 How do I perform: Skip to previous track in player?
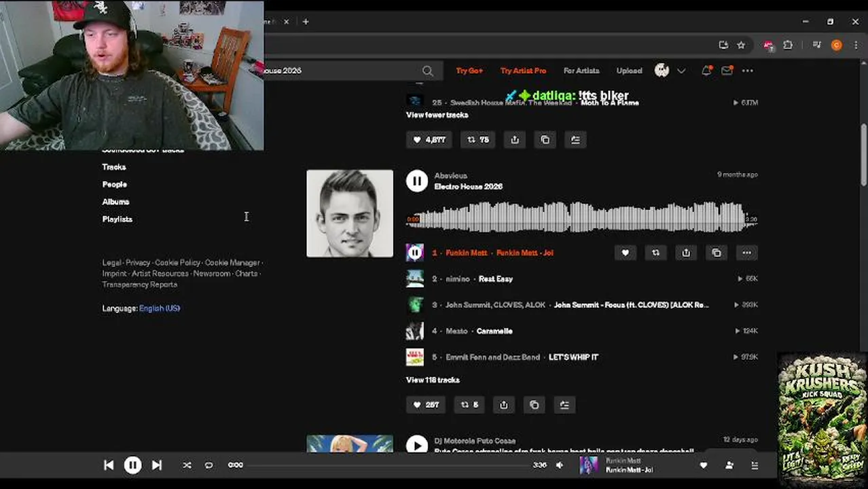click(x=109, y=465)
